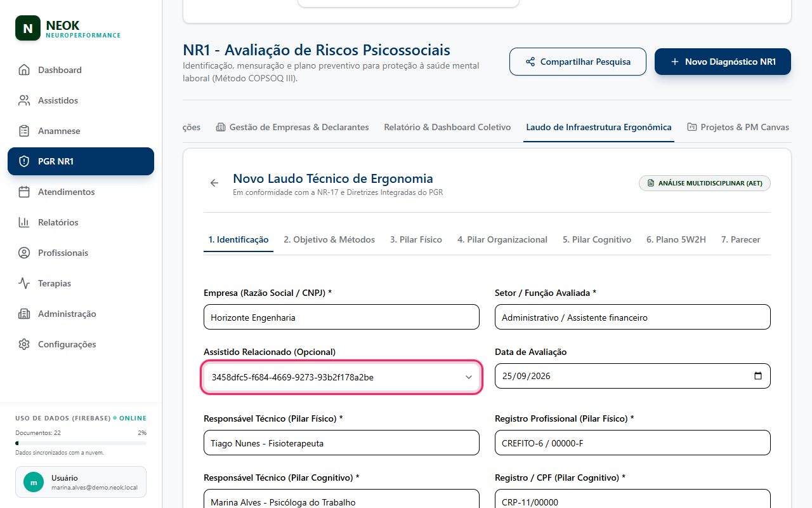Click Novo Diagnóstico NR1 button
Image resolution: width=812 pixels, height=508 pixels.
[x=723, y=62]
